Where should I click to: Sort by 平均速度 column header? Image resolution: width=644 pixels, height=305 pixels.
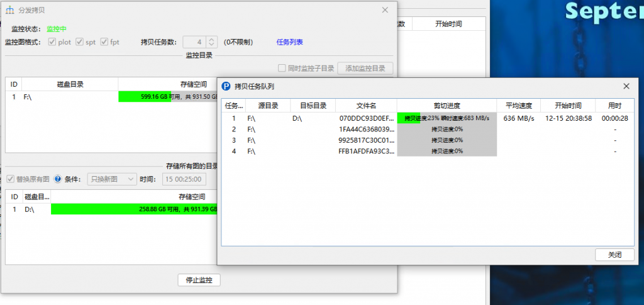[x=519, y=106]
